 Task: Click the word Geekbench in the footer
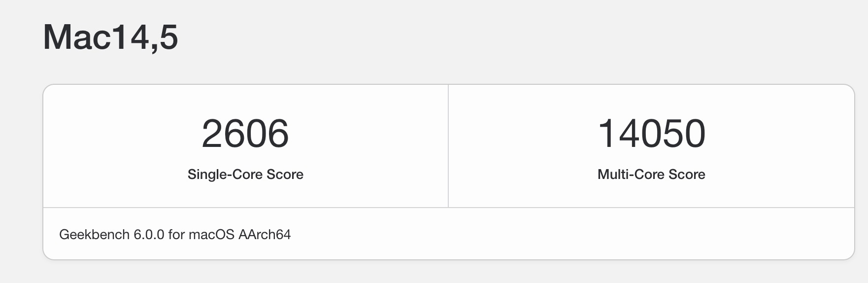coord(94,234)
